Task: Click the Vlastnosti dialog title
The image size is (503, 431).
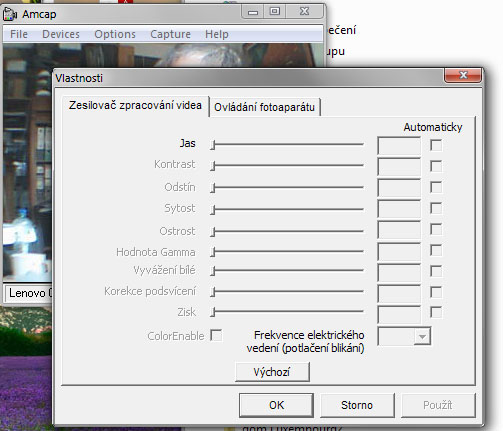Action: click(79, 78)
